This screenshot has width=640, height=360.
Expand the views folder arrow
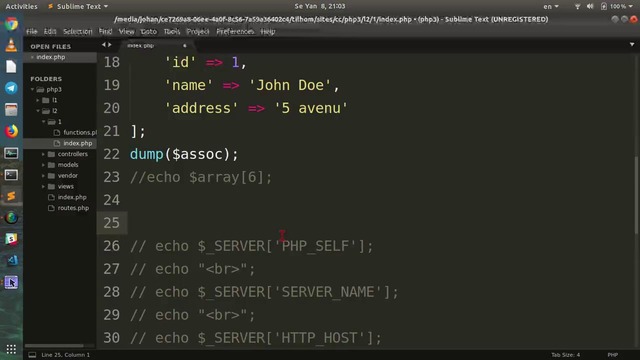(43, 186)
